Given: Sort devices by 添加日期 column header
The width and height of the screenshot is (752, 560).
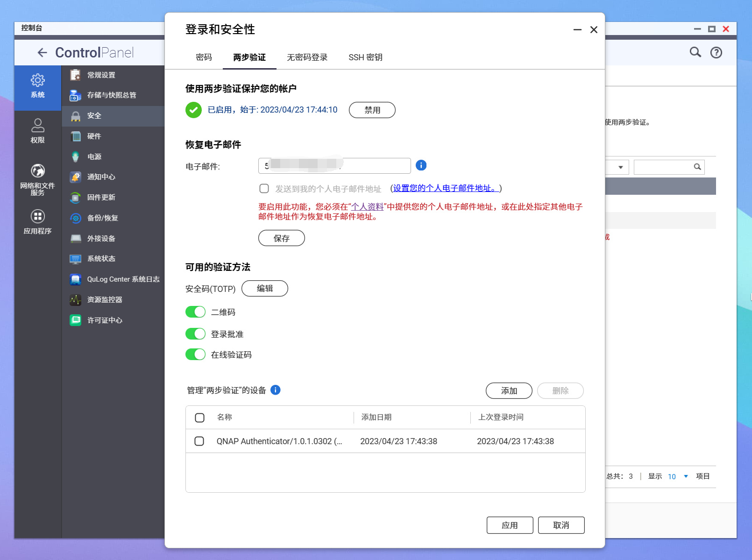Looking at the screenshot, I should pyautogui.click(x=376, y=417).
